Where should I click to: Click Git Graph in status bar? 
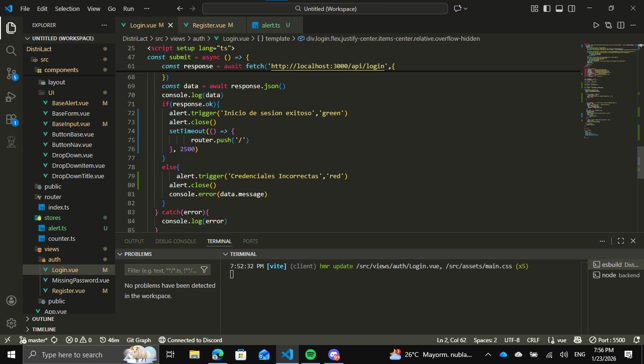click(x=139, y=340)
